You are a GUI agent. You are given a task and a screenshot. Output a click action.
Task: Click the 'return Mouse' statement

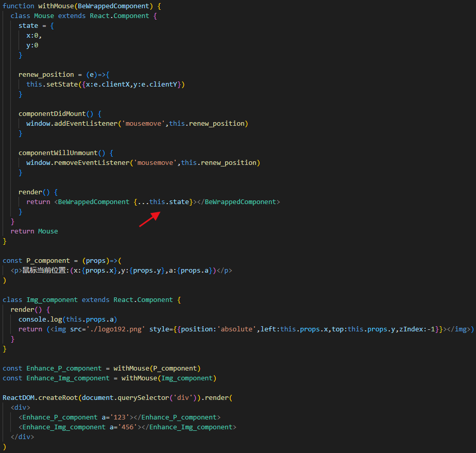click(35, 231)
